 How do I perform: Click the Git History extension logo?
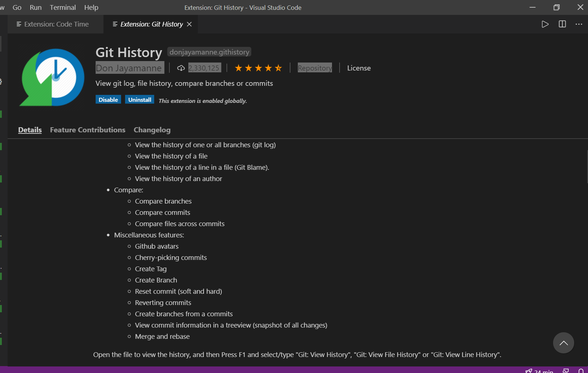(52, 77)
